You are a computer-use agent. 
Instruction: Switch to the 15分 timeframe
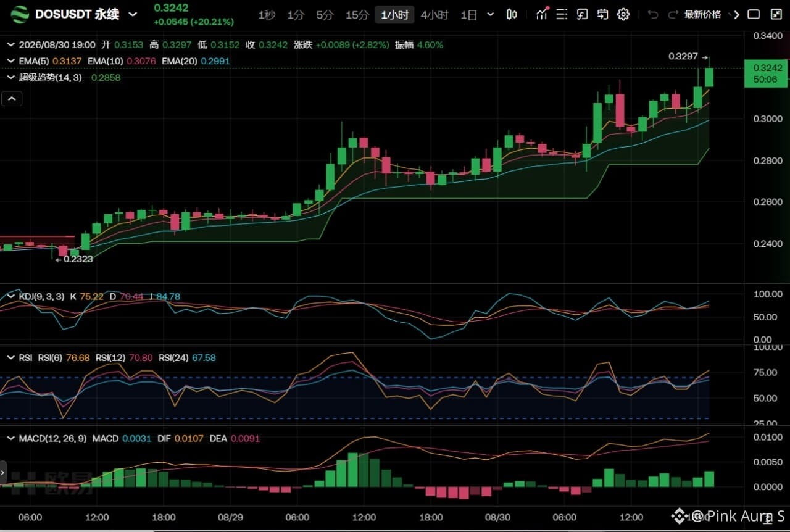tap(357, 15)
